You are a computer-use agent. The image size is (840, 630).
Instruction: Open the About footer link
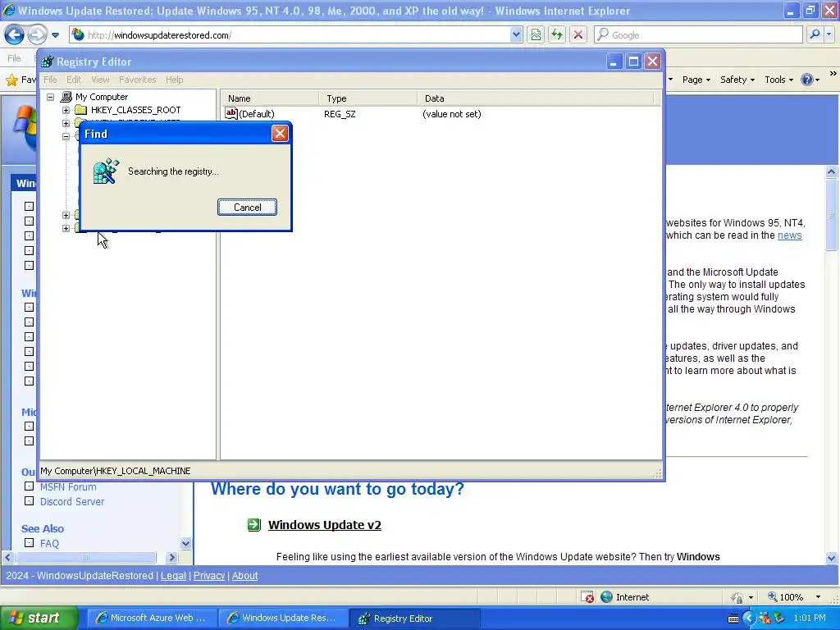[244, 576]
